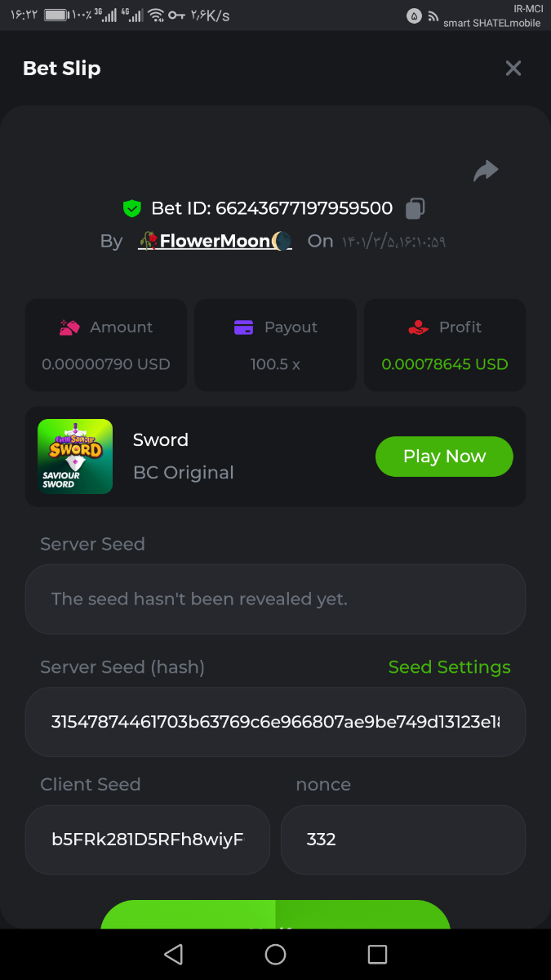Screen dimensions: 551x980
Task: Tap the Payout card icon
Action: tap(243, 327)
